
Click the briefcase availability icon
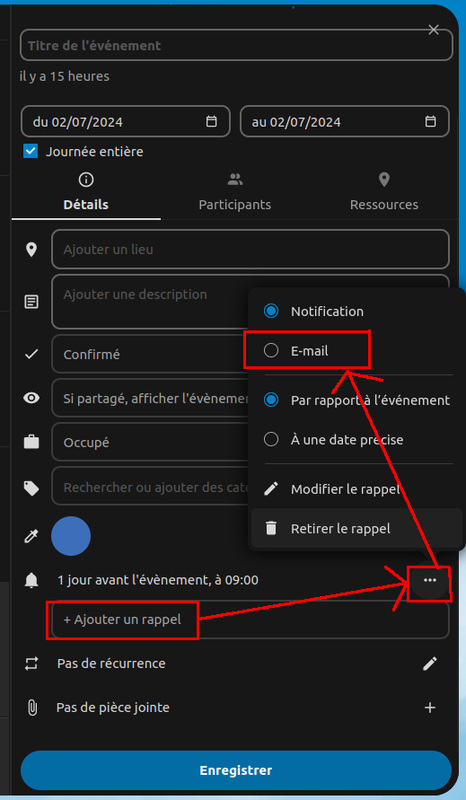[32, 442]
